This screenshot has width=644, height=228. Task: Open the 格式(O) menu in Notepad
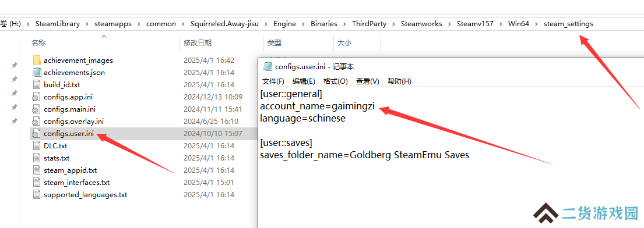click(336, 81)
